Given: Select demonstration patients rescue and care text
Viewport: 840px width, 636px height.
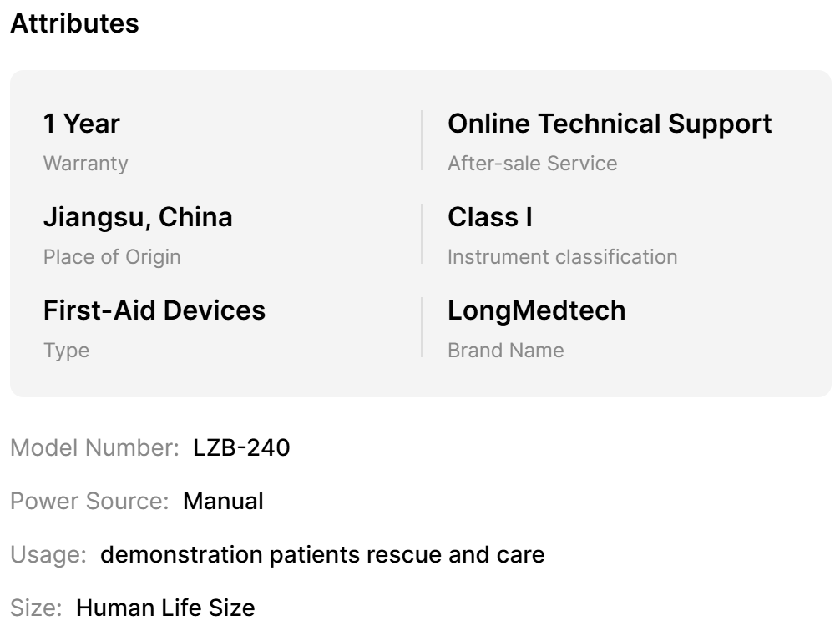Looking at the screenshot, I should (x=322, y=554).
